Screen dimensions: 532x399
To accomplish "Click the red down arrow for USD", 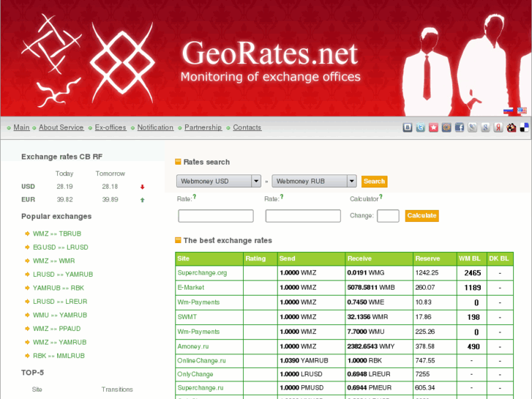I will tap(143, 187).
